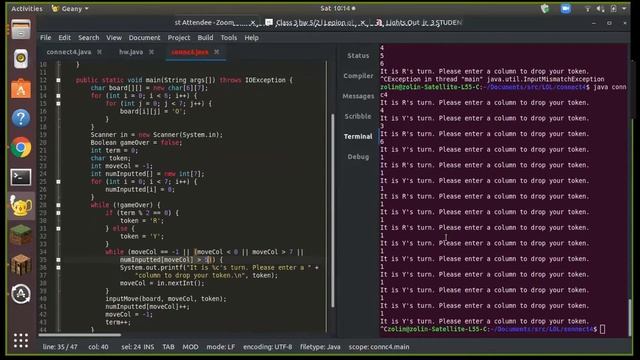
Task: Select the connc4.java tab
Action: pos(190,52)
